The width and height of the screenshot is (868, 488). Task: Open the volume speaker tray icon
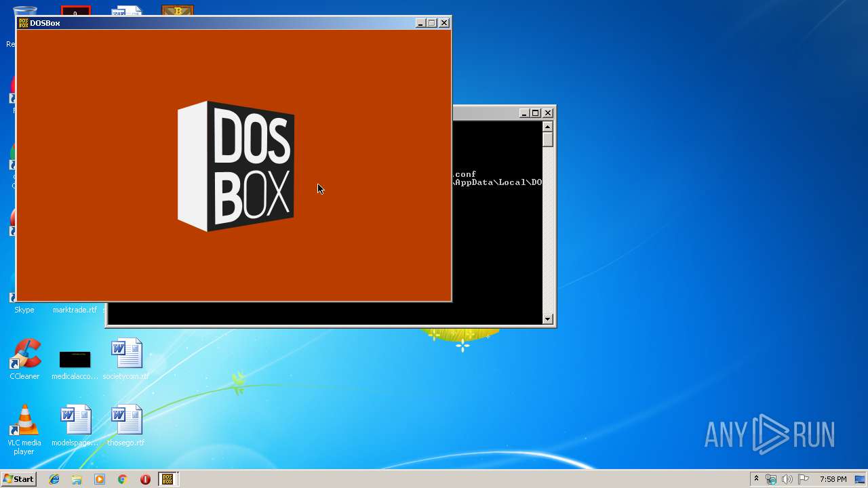(787, 479)
